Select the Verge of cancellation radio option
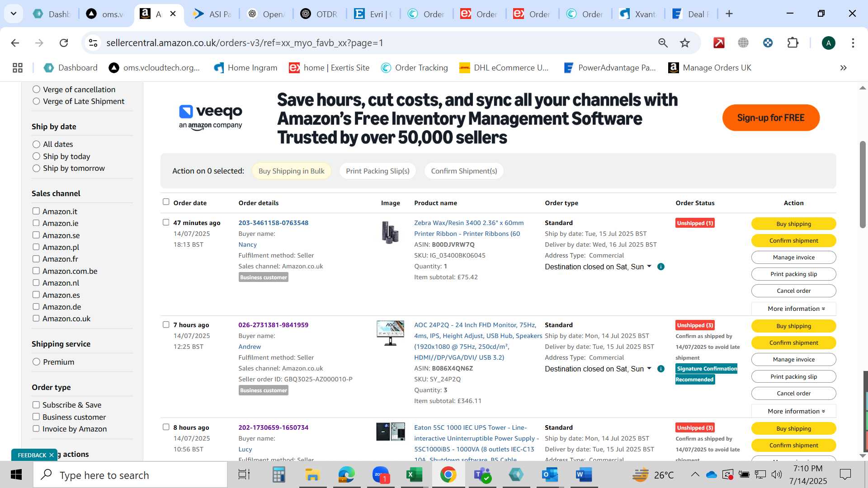Viewport: 868px width, 488px height. click(36, 89)
